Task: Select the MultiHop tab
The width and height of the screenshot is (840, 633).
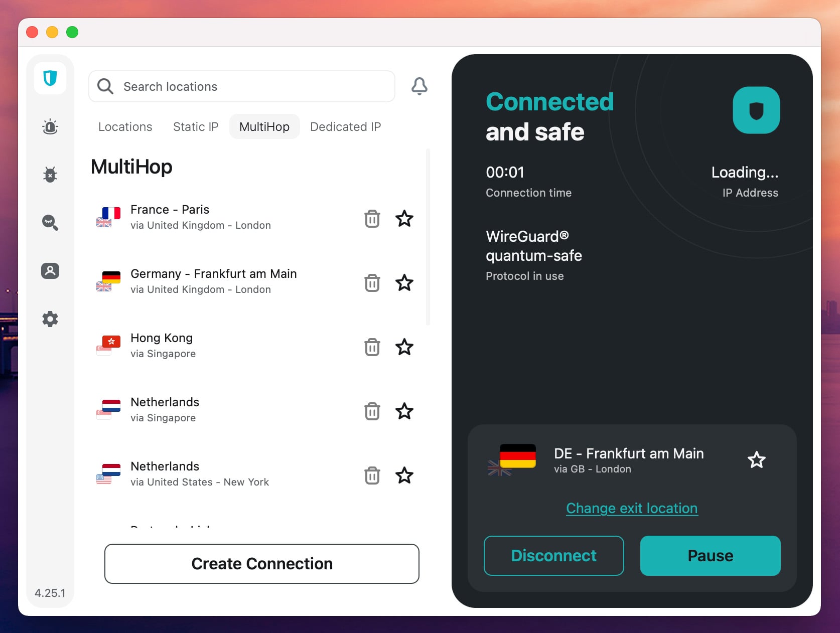Action: 264,127
